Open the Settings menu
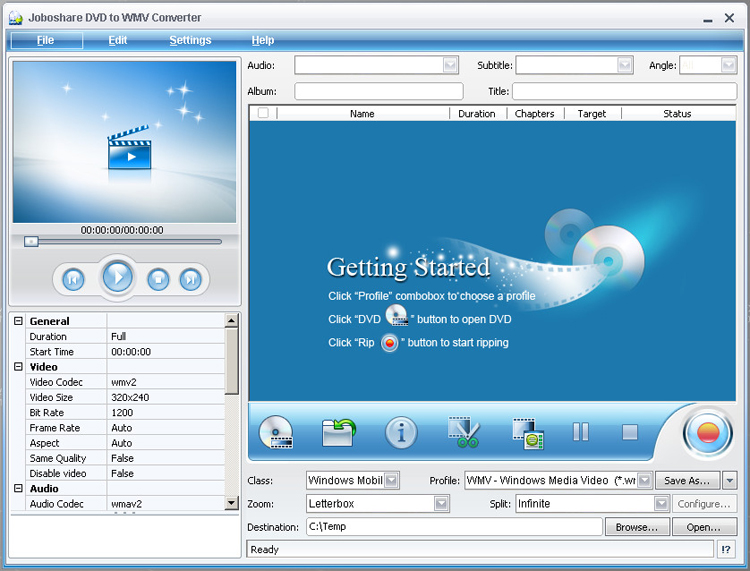Screen dimensions: 750x571 [x=190, y=40]
